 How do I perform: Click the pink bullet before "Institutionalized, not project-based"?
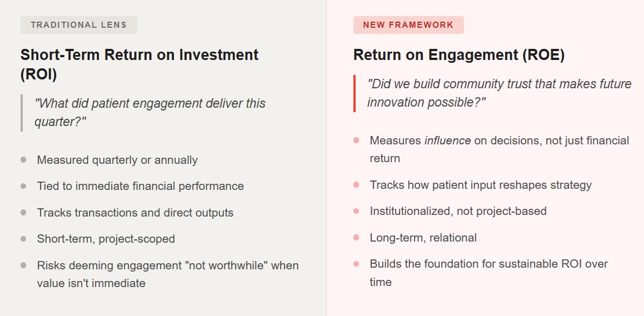click(x=356, y=211)
